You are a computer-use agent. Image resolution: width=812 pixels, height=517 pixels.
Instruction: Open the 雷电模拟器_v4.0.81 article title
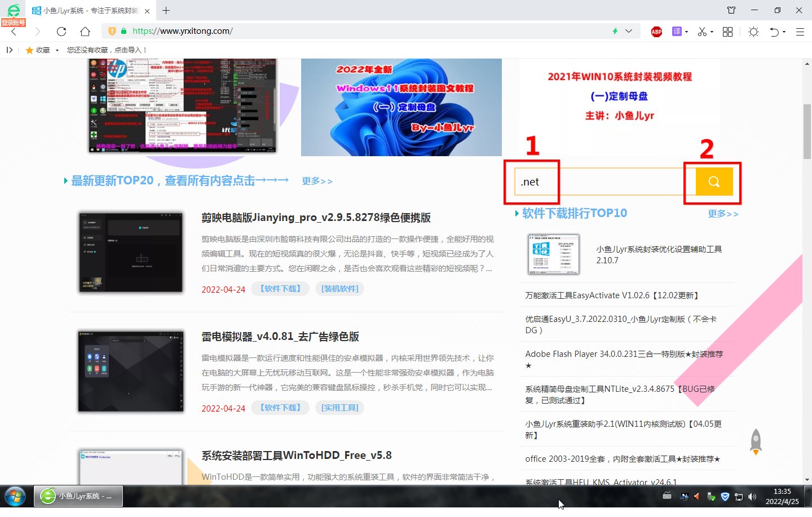[x=280, y=336]
